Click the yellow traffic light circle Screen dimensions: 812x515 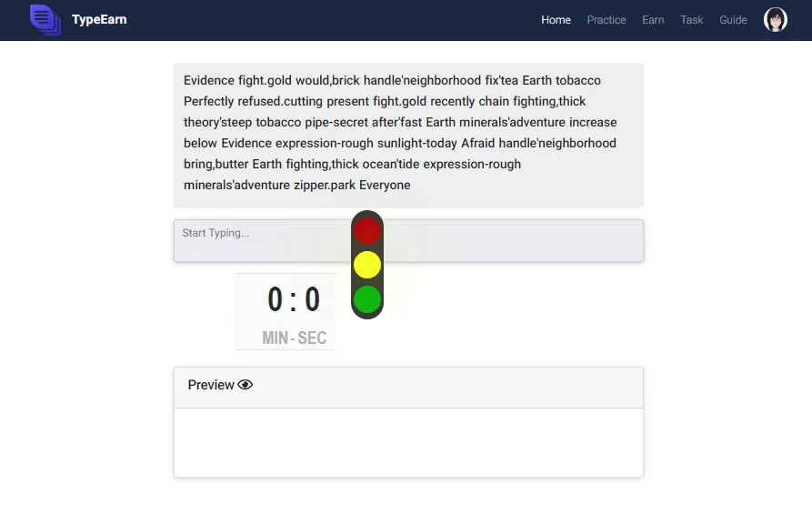[x=367, y=265]
